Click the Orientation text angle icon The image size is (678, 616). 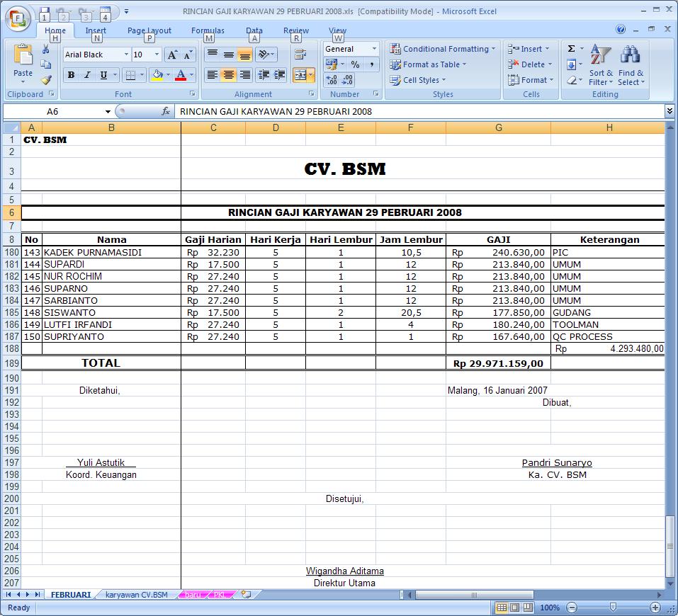click(x=264, y=55)
